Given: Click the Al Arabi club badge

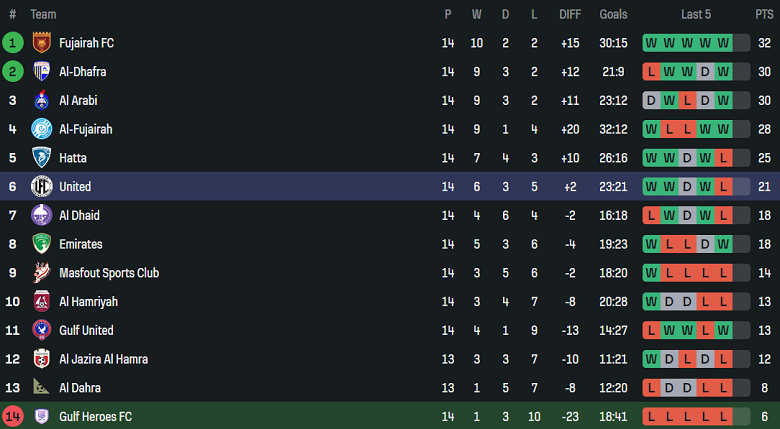Looking at the screenshot, I should pyautogui.click(x=41, y=101).
